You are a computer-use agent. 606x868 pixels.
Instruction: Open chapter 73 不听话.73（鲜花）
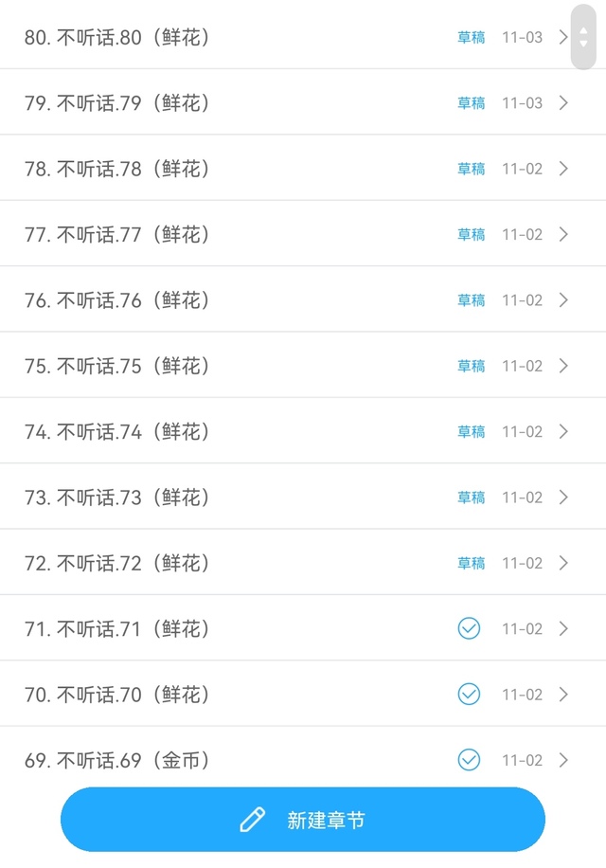(117, 497)
